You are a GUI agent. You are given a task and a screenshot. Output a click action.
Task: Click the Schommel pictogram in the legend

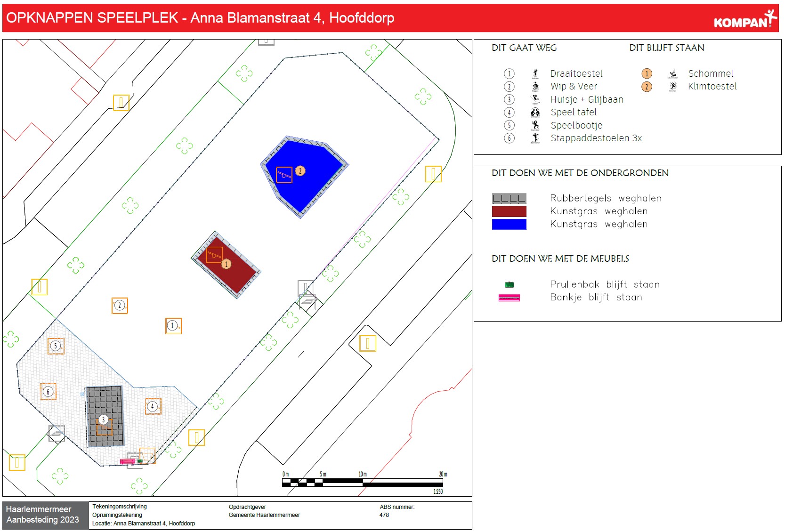(673, 73)
